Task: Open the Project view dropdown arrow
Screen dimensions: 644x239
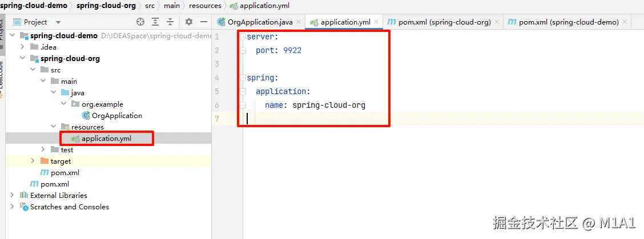Action: (58, 22)
